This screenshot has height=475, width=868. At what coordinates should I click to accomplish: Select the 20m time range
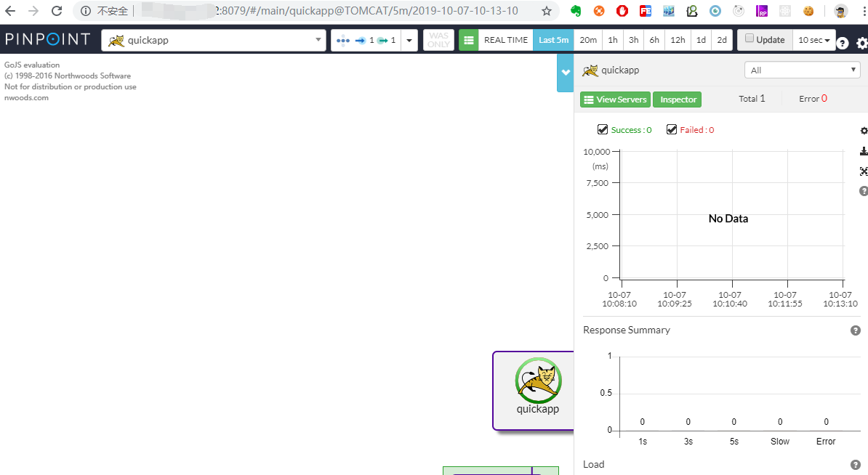588,40
